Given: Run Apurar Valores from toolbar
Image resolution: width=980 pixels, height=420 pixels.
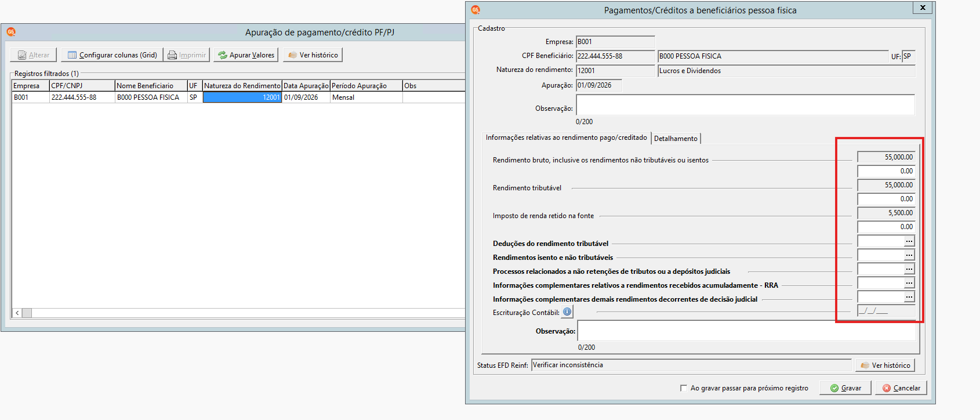Looking at the screenshot, I should pyautogui.click(x=246, y=55).
